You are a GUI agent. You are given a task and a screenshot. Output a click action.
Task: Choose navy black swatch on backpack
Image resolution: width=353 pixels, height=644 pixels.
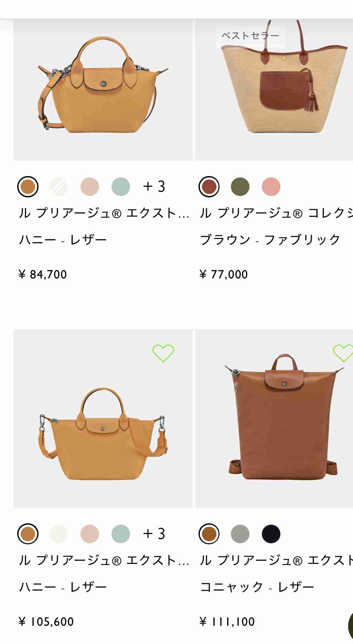tap(271, 534)
